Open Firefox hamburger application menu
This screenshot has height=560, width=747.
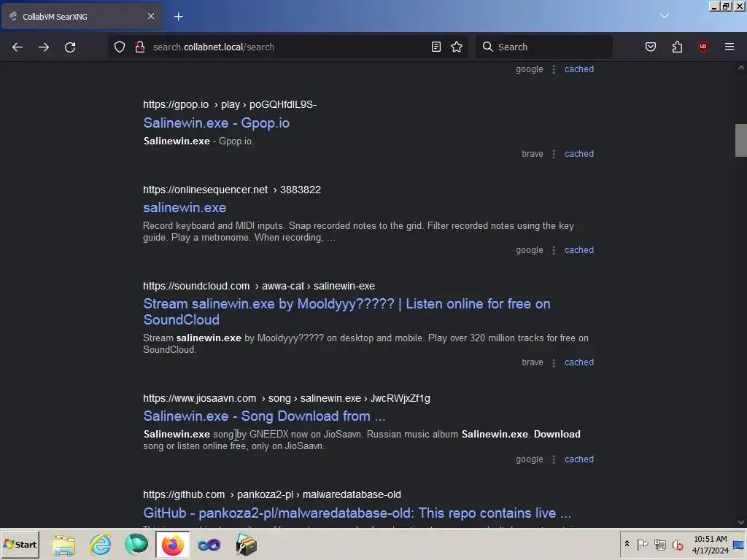729,47
